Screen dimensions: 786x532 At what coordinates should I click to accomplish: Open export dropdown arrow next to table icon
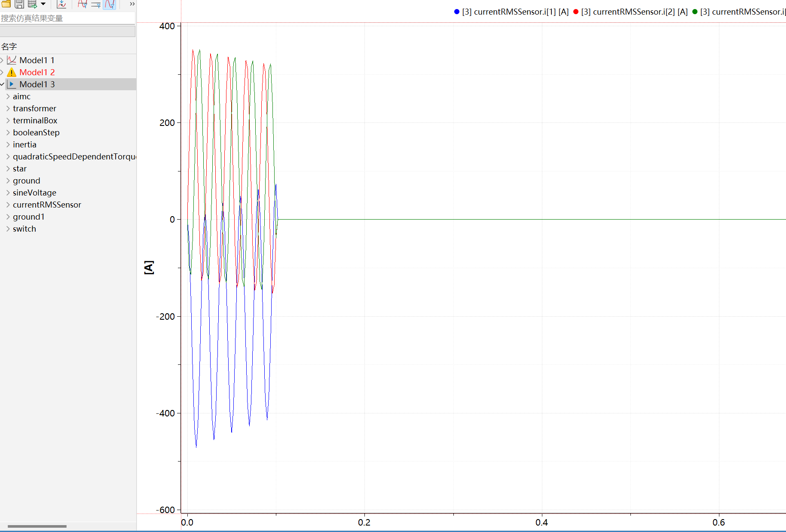coord(43,4)
